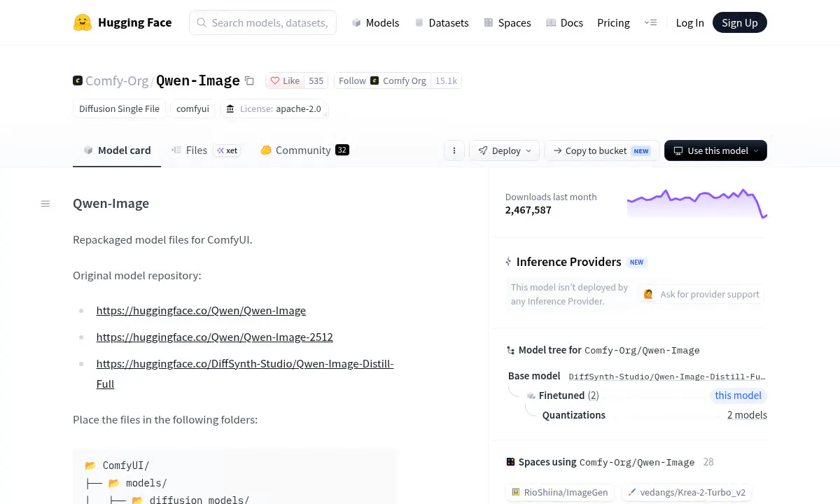Open the Datasets navigation item

442,22
